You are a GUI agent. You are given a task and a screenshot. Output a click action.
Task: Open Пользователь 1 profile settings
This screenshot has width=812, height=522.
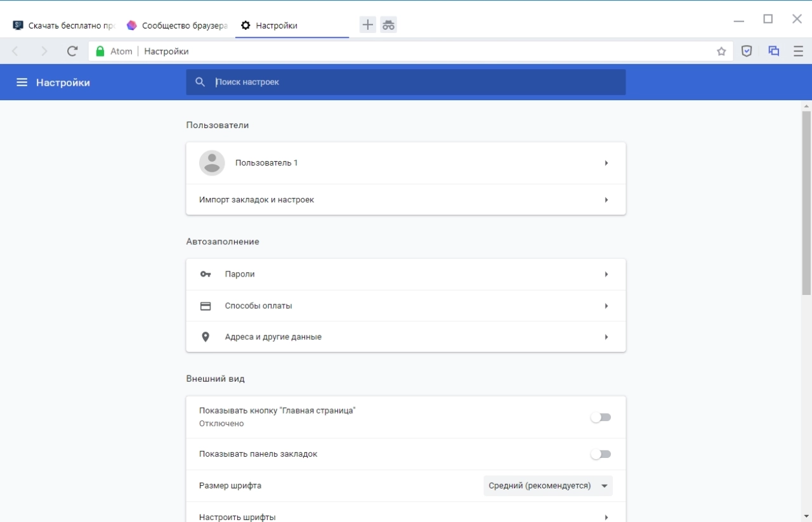pos(406,163)
